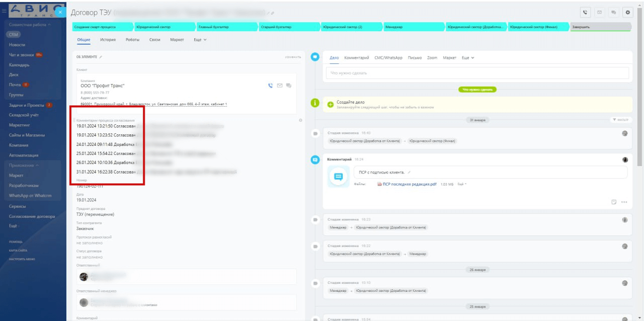Viewport: 644px width, 321px height.
Task: Open chat with the company via the chat icon
Action: click(288, 86)
